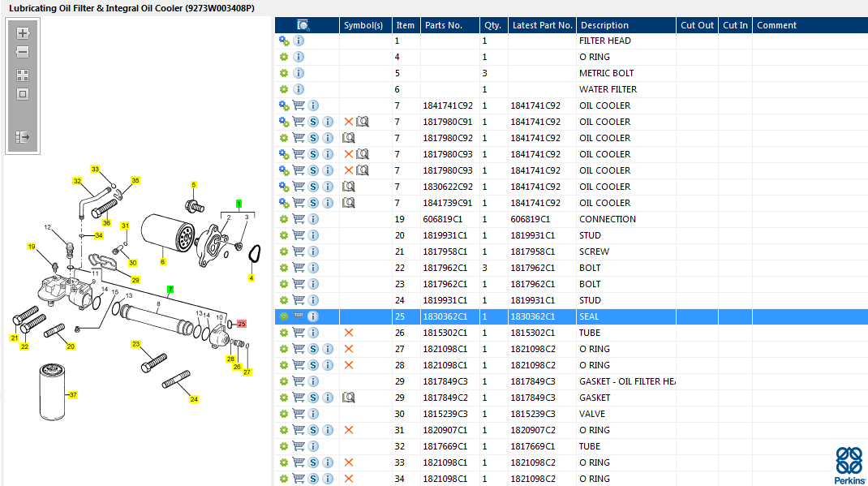The image size is (868, 486).
Task: Click the S icon in 1841739C91 row
Action: (x=313, y=203)
